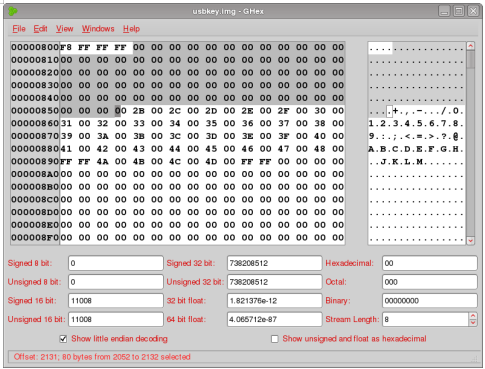This screenshot has width=485, height=369.
Task: Click the Signed 8 bit field
Action: pos(116,263)
